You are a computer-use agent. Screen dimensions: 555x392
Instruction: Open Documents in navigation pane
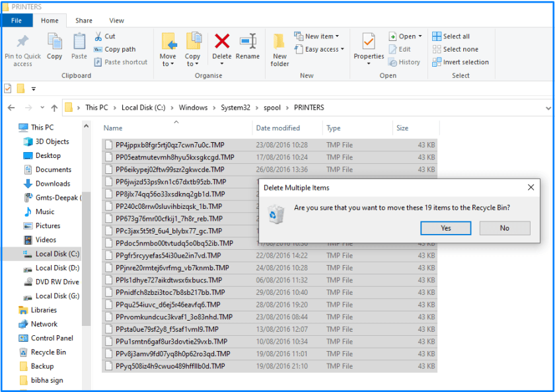click(x=47, y=170)
